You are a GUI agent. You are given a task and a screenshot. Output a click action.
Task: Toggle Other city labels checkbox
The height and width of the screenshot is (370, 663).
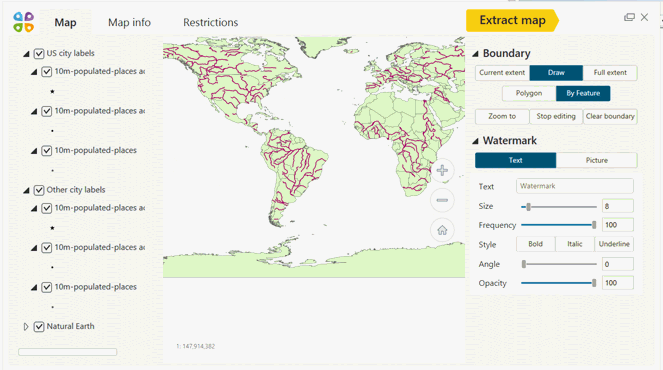[39, 190]
